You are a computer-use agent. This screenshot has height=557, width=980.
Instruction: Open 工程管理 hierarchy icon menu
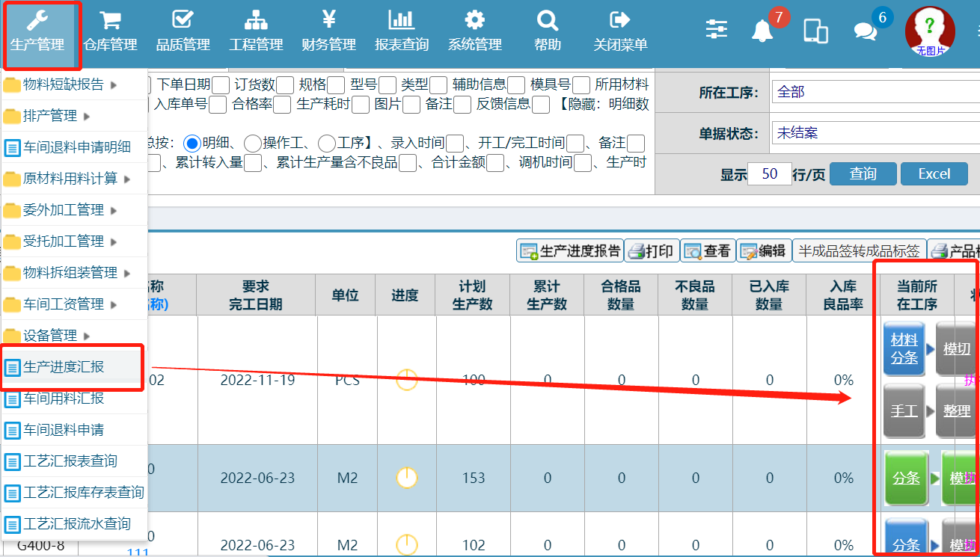[x=256, y=20]
